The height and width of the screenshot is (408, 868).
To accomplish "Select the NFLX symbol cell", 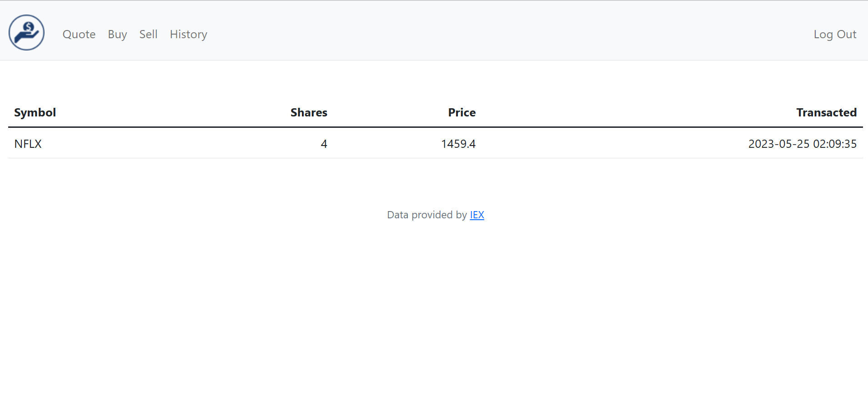I will click(28, 144).
